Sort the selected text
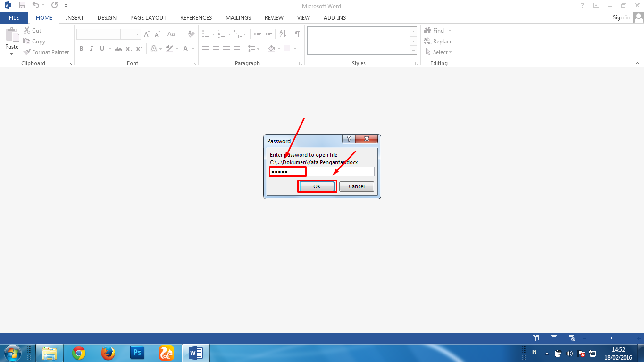 (283, 34)
